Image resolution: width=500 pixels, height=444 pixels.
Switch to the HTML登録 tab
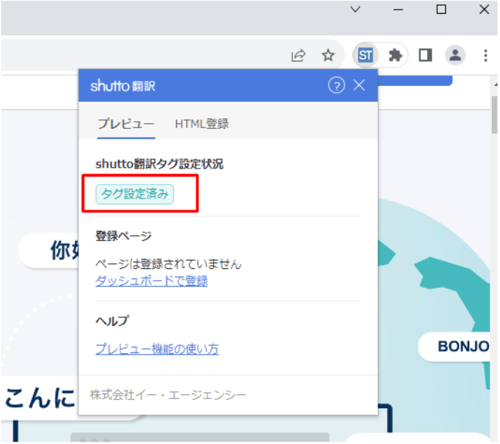pyautogui.click(x=202, y=124)
